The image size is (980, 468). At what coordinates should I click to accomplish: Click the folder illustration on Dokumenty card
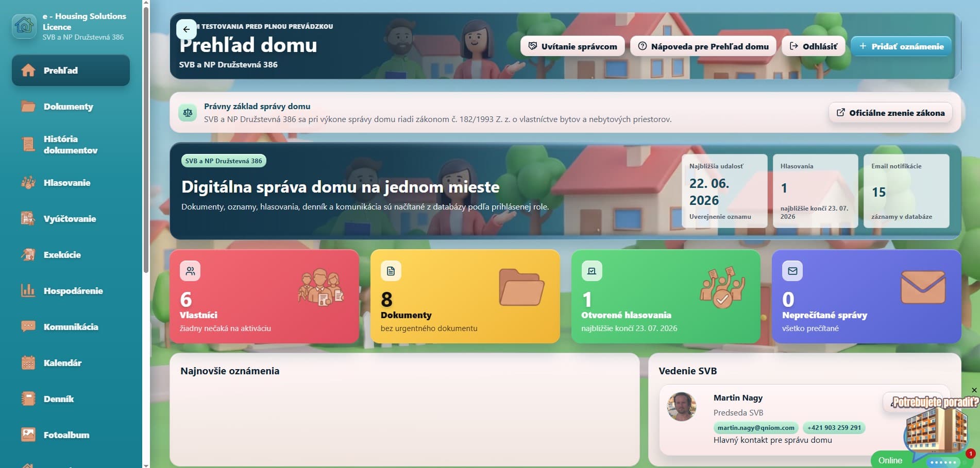tap(521, 287)
